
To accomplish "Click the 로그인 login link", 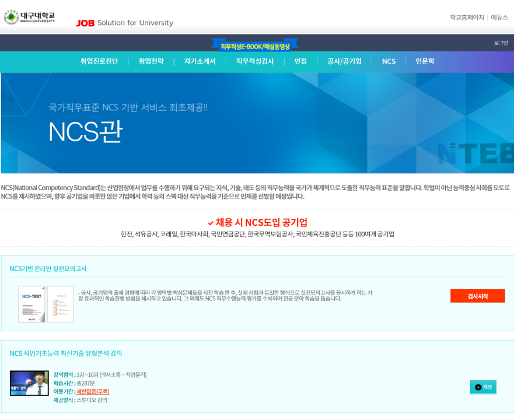I will click(501, 43).
